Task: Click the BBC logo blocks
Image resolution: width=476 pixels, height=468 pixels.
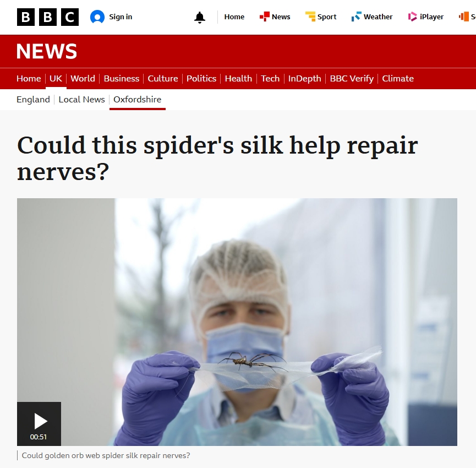Action: 48,17
